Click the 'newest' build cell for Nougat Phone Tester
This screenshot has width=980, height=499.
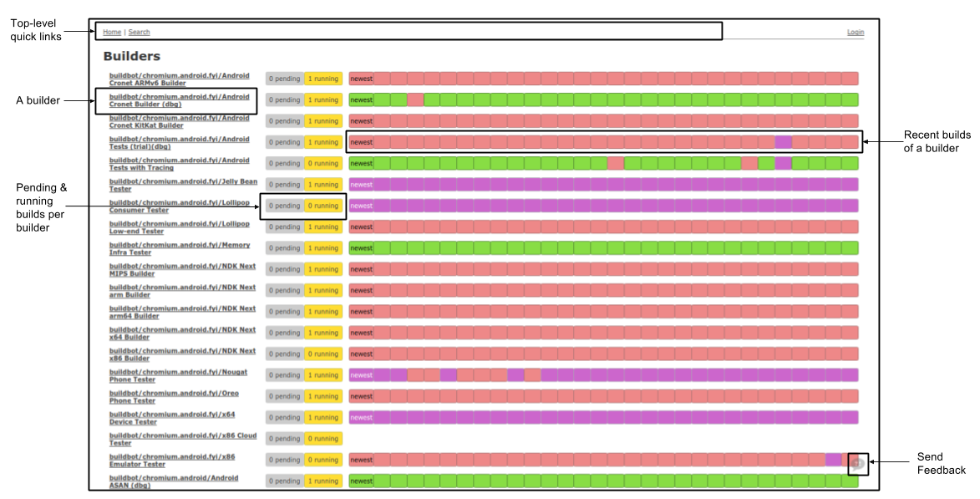point(361,375)
